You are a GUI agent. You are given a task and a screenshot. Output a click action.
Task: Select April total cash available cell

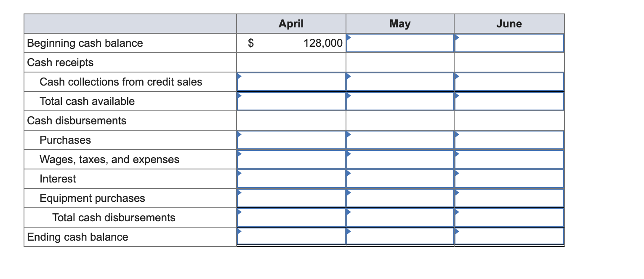tap(291, 101)
